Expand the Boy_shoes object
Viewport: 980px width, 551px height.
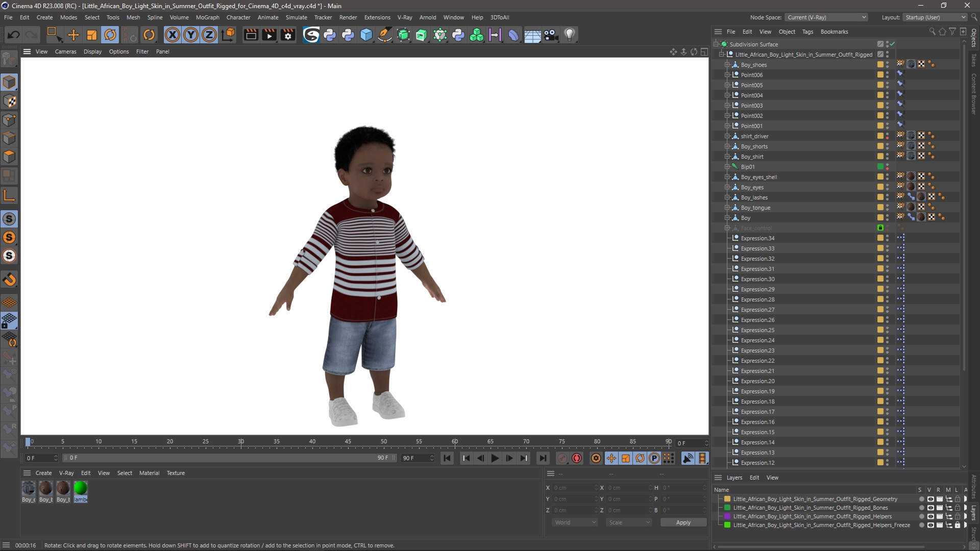pos(727,65)
